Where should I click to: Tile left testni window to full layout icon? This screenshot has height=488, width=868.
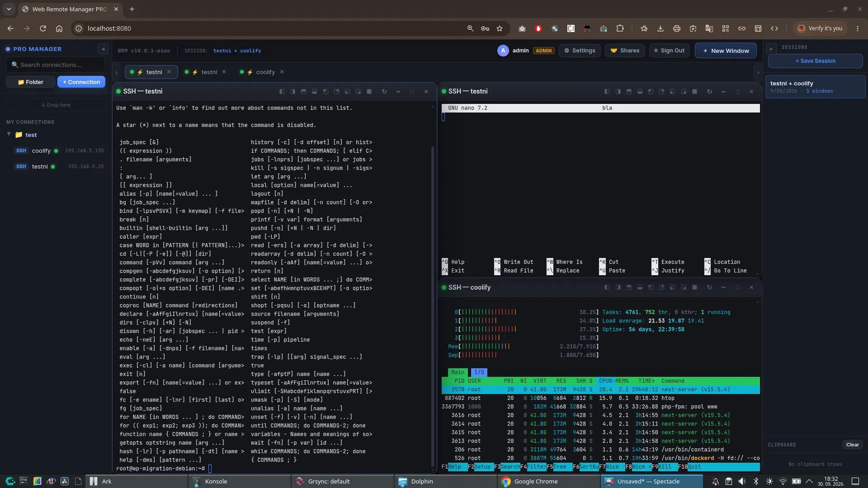click(x=369, y=91)
